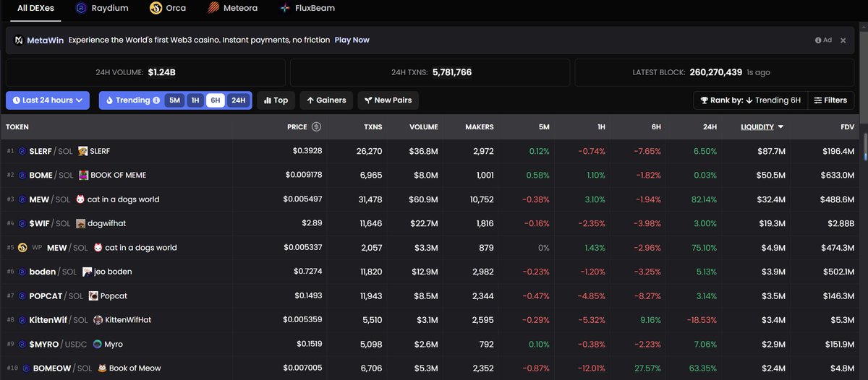Image resolution: width=868 pixels, height=380 pixels.
Task: Click the SLERF token image
Action: [x=83, y=151]
